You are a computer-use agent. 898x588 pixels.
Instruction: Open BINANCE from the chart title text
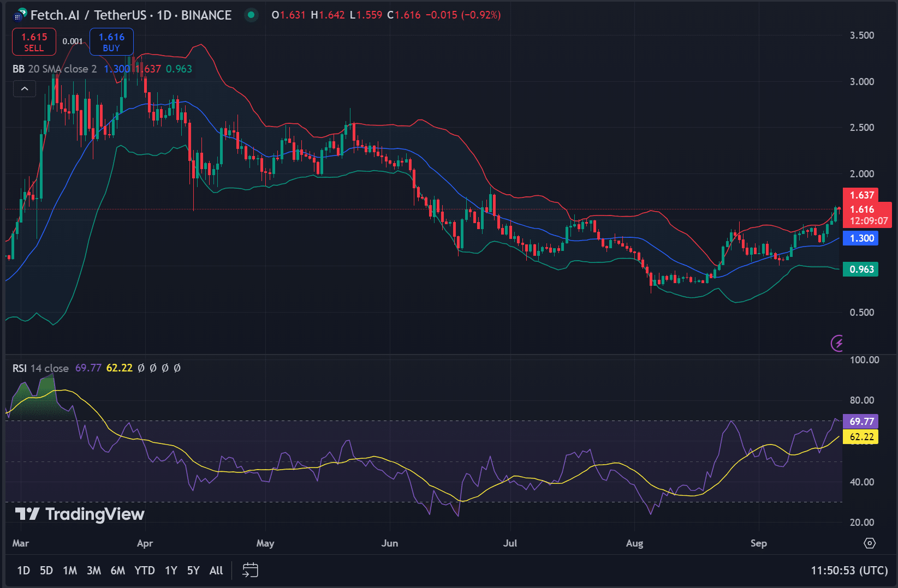[x=206, y=15]
